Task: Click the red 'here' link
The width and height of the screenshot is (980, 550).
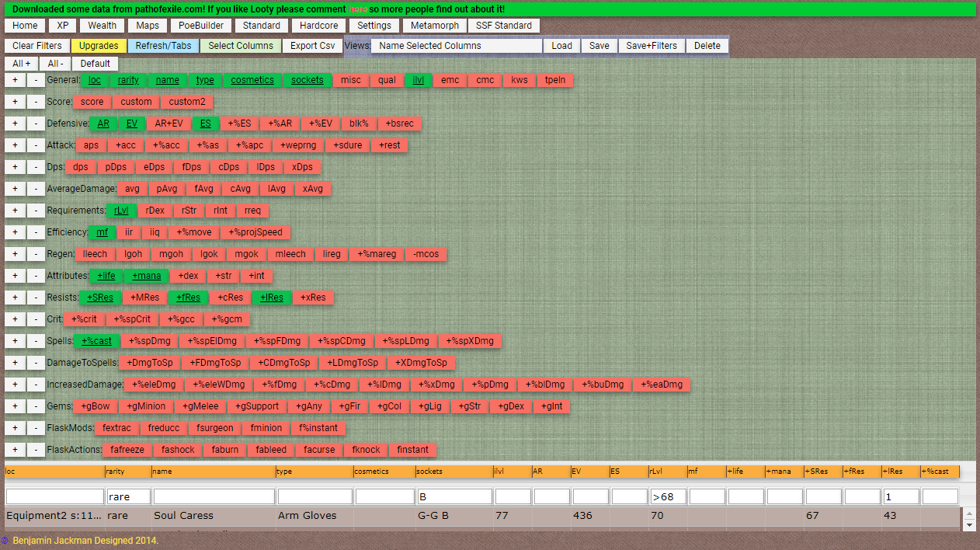Action: [x=358, y=9]
